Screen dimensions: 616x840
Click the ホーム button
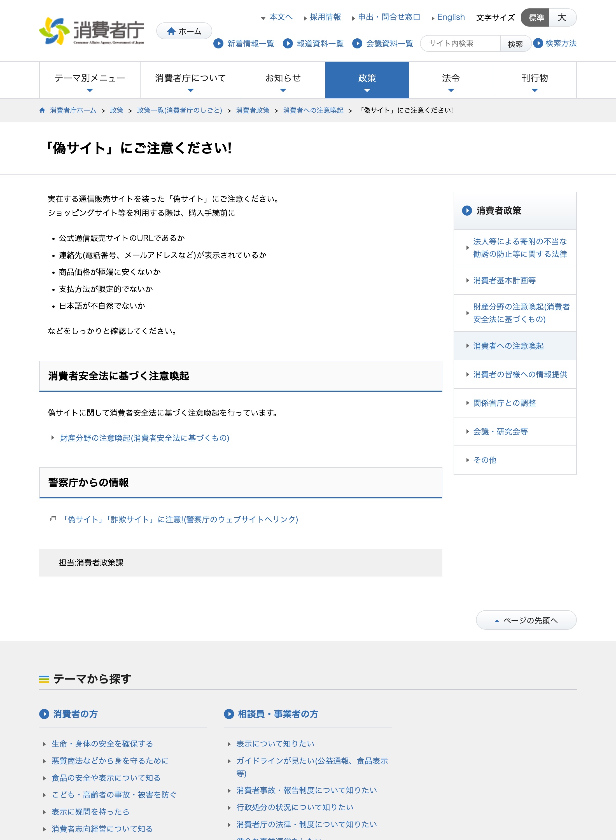184,31
